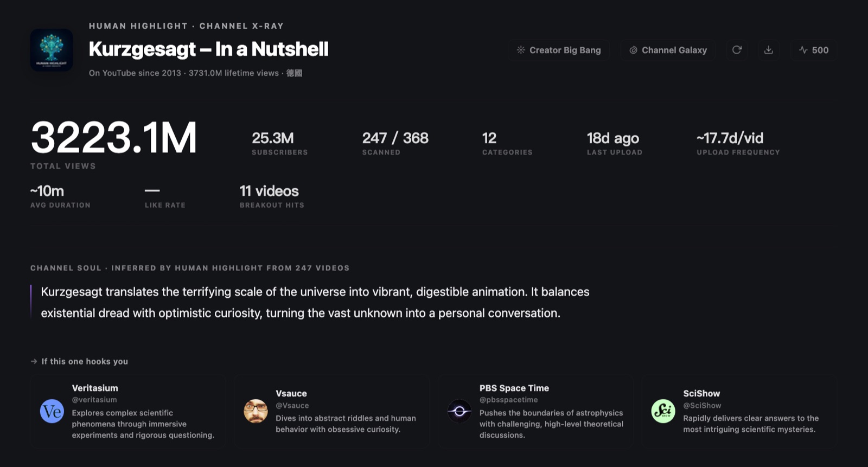Viewport: 868px width, 467px height.
Task: Open the Veritasium recommendation card
Action: click(x=128, y=411)
